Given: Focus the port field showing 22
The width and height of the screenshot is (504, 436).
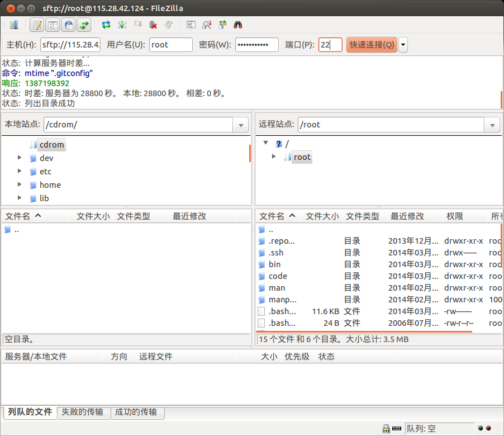Looking at the screenshot, I should coord(330,45).
